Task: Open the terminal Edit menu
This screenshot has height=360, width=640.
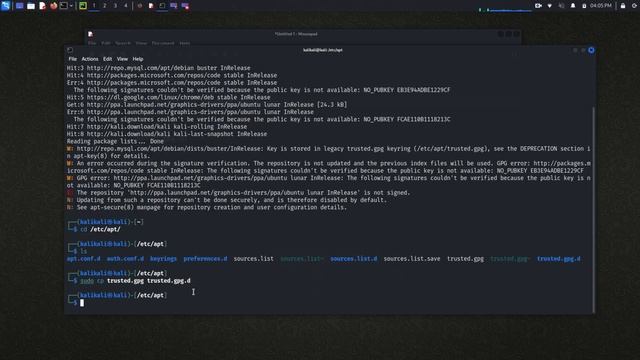Action: pyautogui.click(x=107, y=59)
